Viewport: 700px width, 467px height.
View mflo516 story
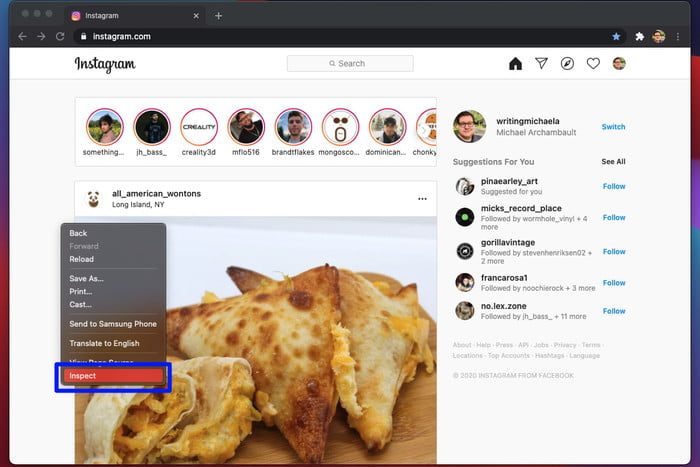(246, 127)
